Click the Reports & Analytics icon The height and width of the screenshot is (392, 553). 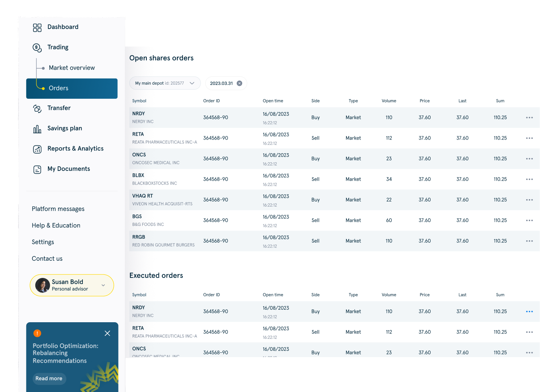(37, 149)
